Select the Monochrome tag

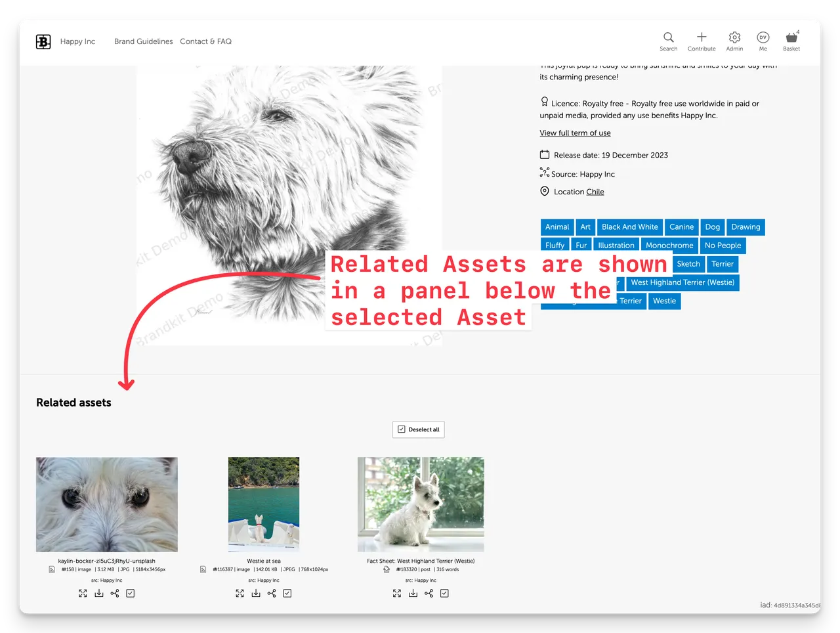[x=669, y=246]
